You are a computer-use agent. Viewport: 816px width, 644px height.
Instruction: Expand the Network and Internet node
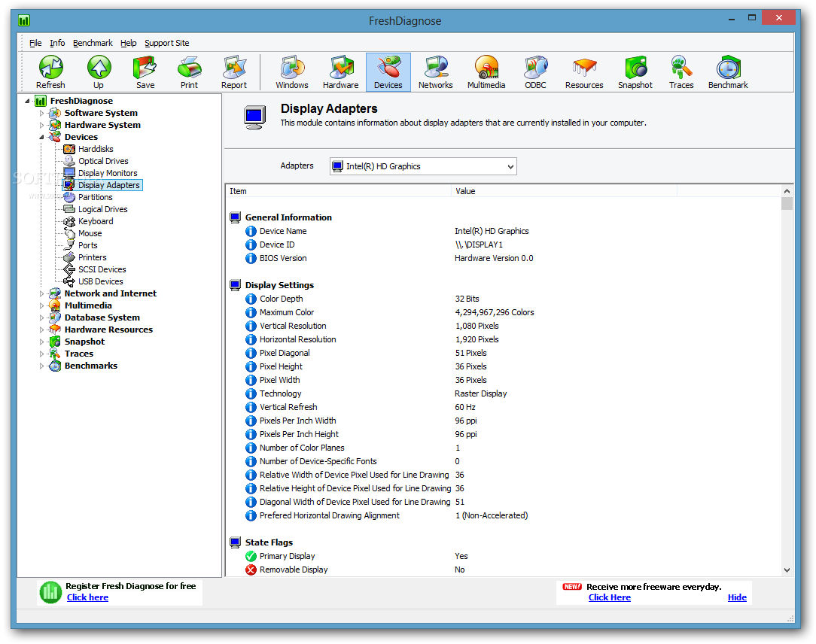(x=42, y=293)
